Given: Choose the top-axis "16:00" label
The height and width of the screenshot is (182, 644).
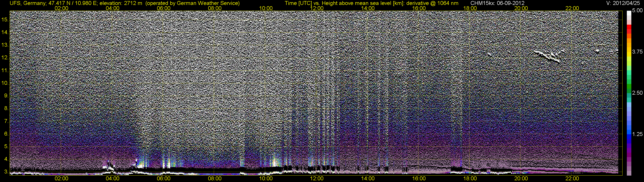Looking at the screenshot, I should [x=419, y=8].
